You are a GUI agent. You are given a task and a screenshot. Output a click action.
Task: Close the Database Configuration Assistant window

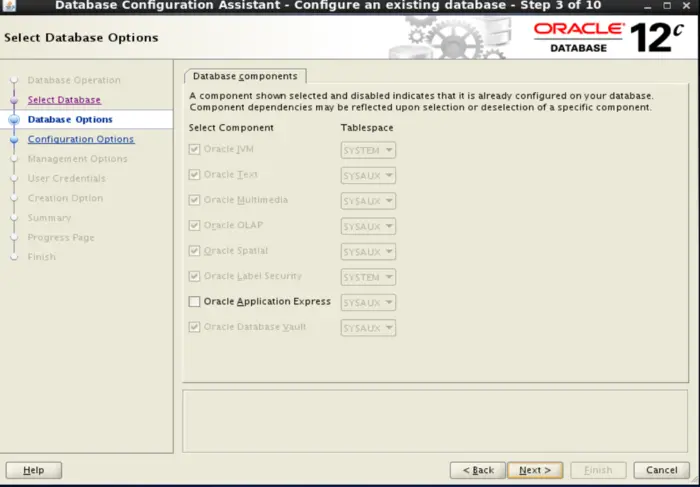[x=687, y=6]
